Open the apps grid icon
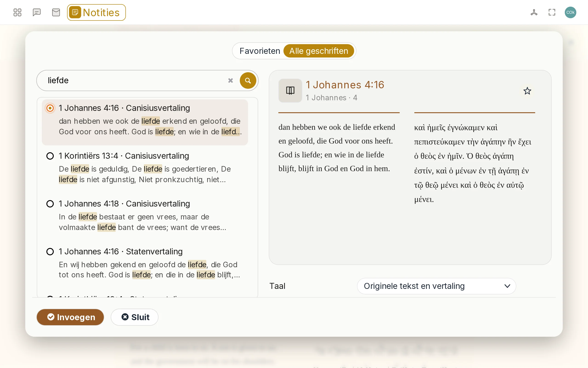The width and height of the screenshot is (588, 368). pos(17,12)
